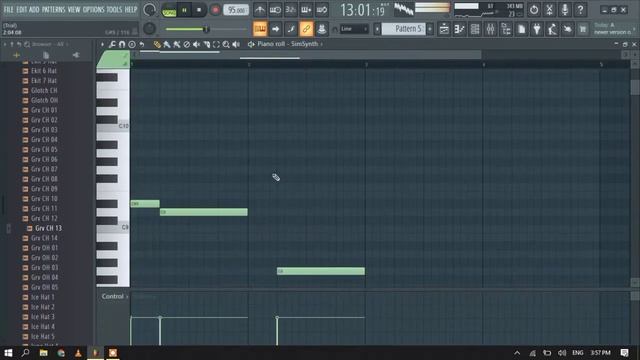Click the song position slider
640x360 pixels.
(x=205, y=29)
